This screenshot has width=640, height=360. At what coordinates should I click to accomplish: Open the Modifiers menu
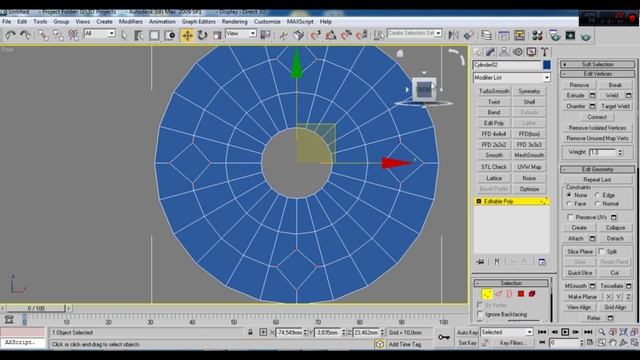pos(131,22)
